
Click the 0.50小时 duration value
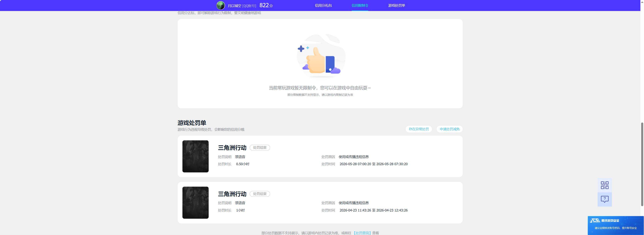click(x=242, y=164)
